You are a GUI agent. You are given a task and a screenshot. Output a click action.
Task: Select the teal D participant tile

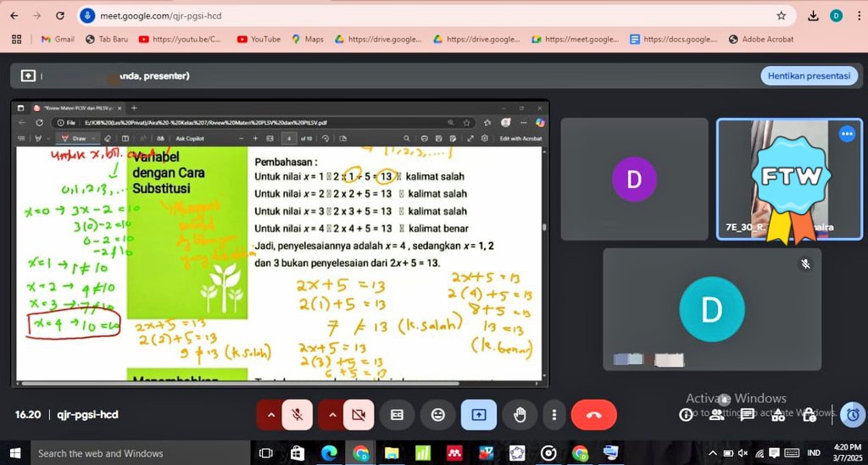[712, 309]
